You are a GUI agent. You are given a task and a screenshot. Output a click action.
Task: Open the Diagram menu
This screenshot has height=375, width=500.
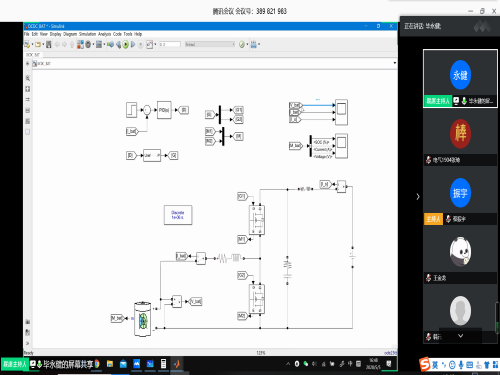(70, 34)
